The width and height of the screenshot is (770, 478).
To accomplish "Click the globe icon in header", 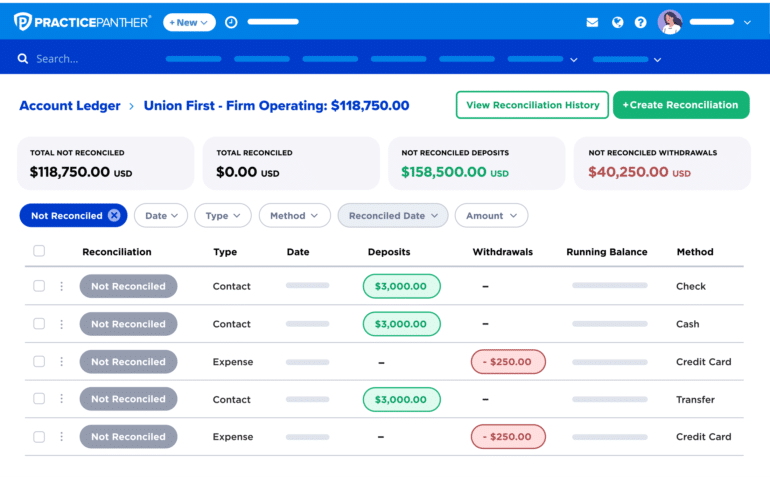I will click(617, 22).
